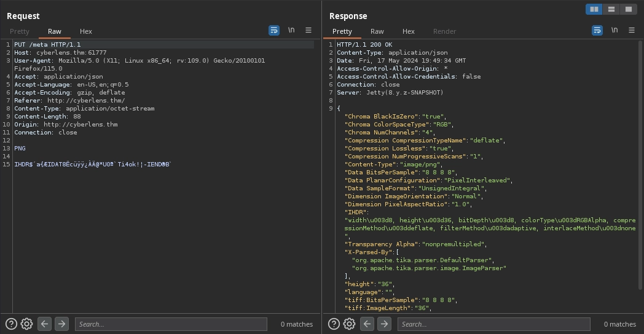644x334 pixels.
Task: Select combined tabbed layout view
Action: [628, 9]
